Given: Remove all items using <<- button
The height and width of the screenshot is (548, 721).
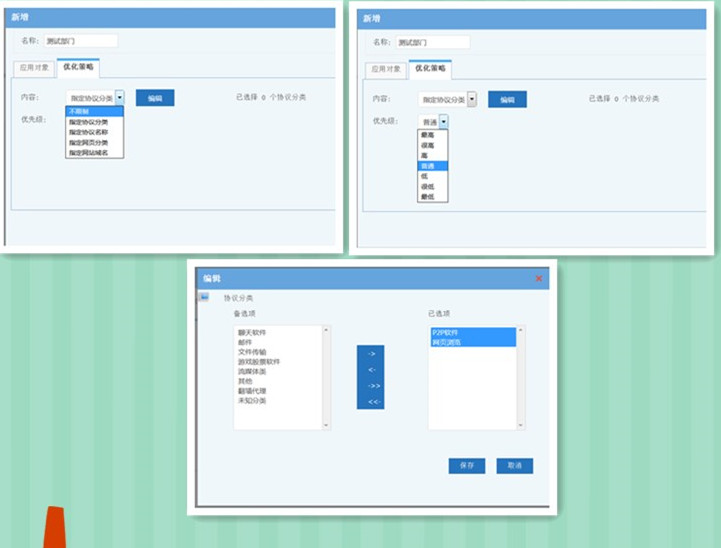Looking at the screenshot, I should [x=370, y=401].
